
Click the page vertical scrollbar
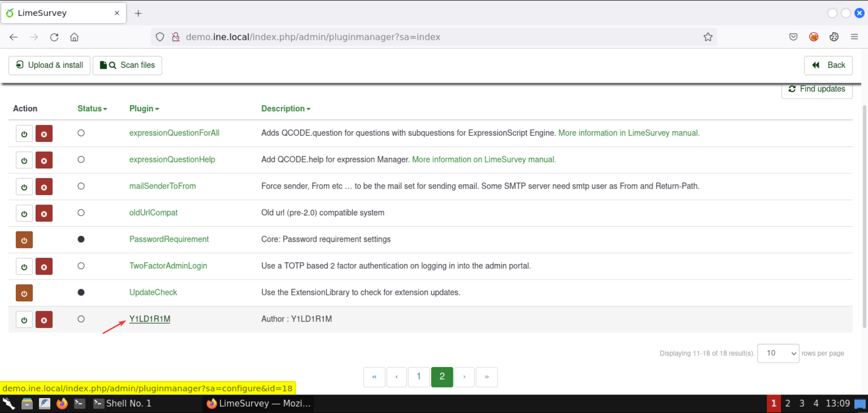pyautogui.click(x=864, y=216)
